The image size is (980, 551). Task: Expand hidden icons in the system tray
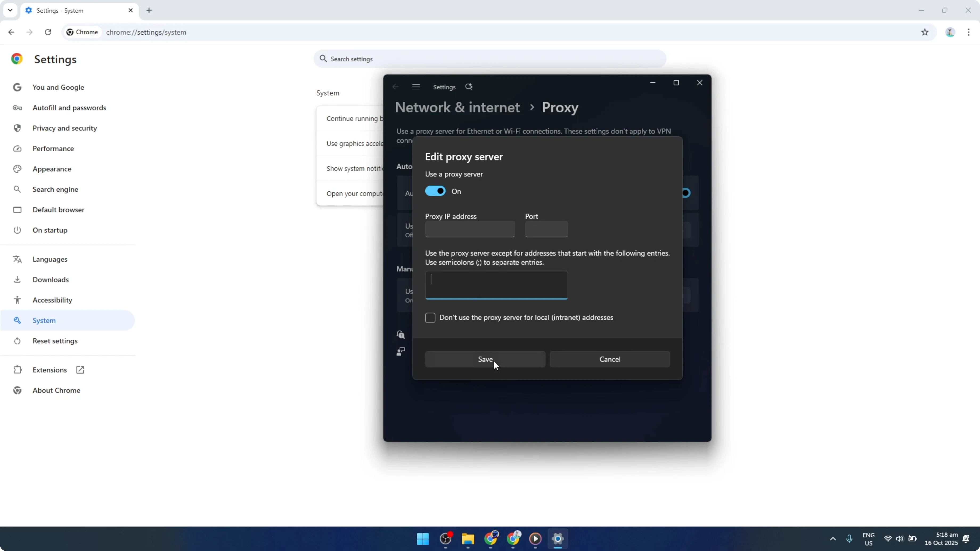[833, 539]
